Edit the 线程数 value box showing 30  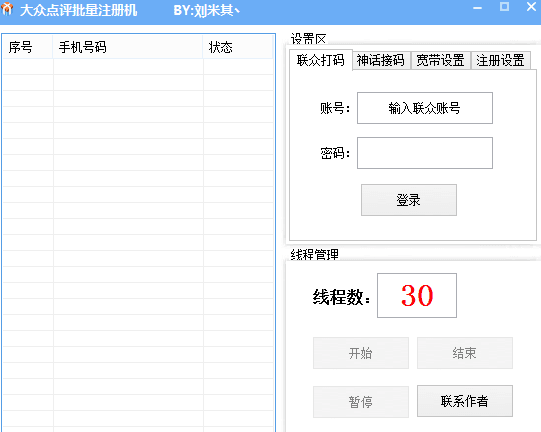(x=417, y=295)
